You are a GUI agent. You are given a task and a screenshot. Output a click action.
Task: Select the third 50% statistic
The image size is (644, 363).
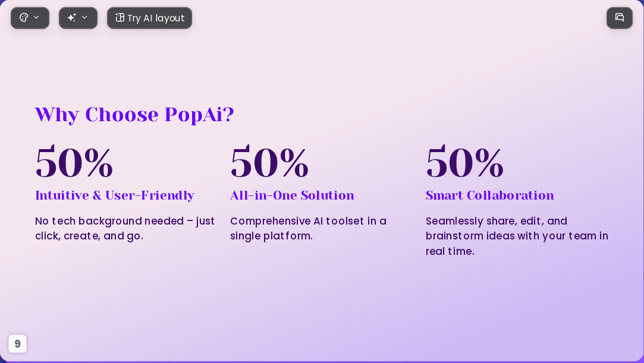(464, 162)
